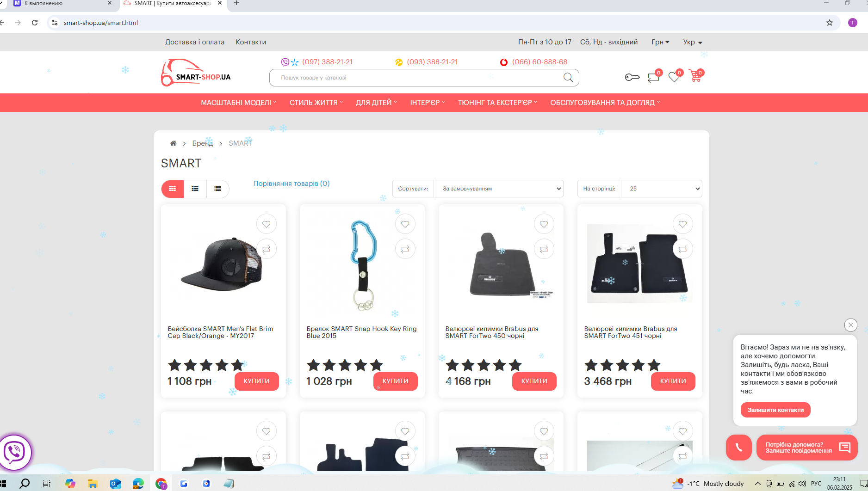Image resolution: width=868 pixels, height=491 pixels.
Task: Open the product comparison icon in header
Action: (x=653, y=77)
